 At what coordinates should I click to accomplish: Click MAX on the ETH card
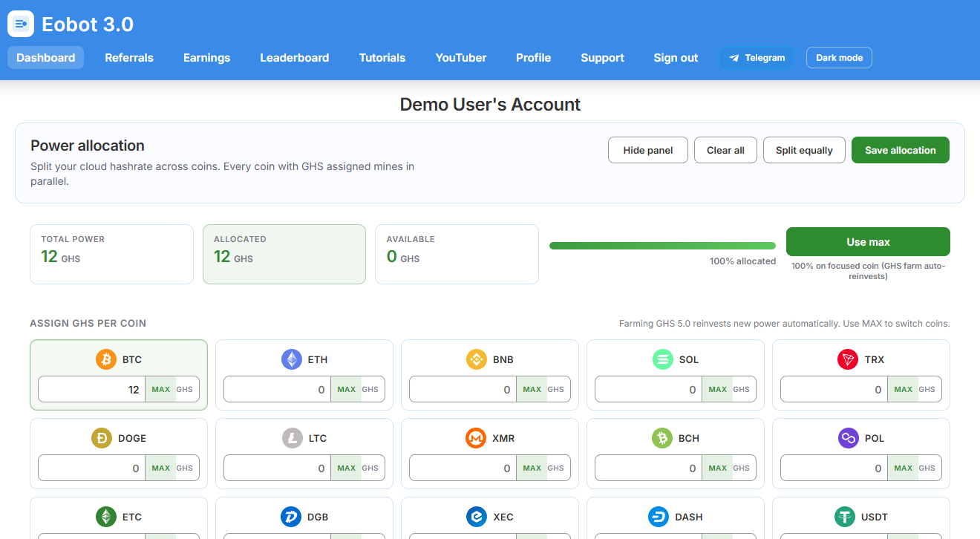[346, 389]
